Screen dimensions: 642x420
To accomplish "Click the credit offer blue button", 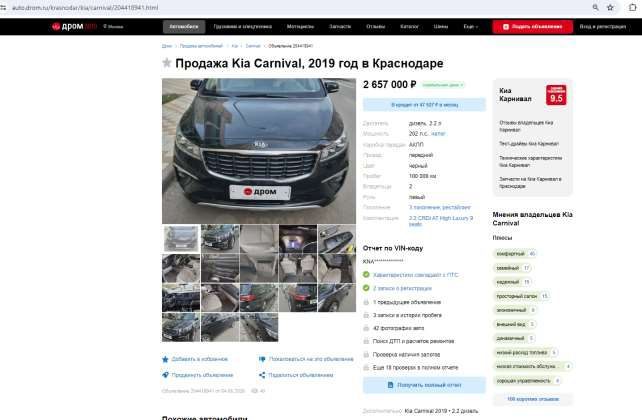I will [x=424, y=105].
